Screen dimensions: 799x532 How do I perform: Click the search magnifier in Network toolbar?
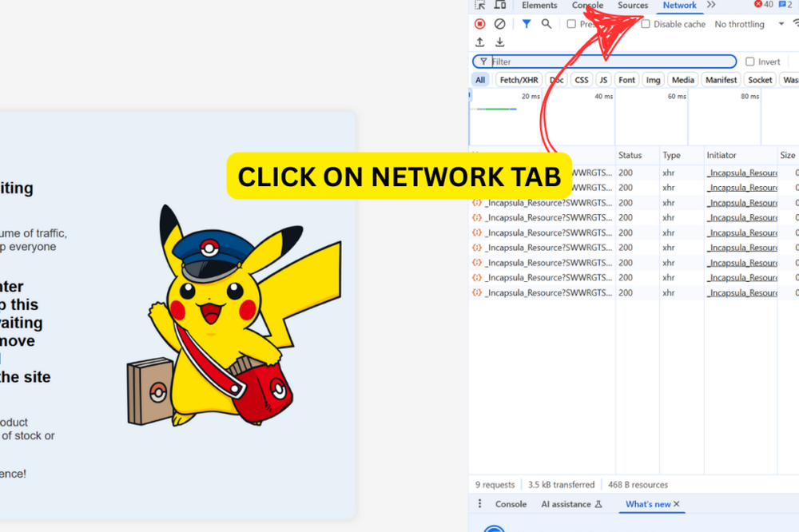(547, 23)
